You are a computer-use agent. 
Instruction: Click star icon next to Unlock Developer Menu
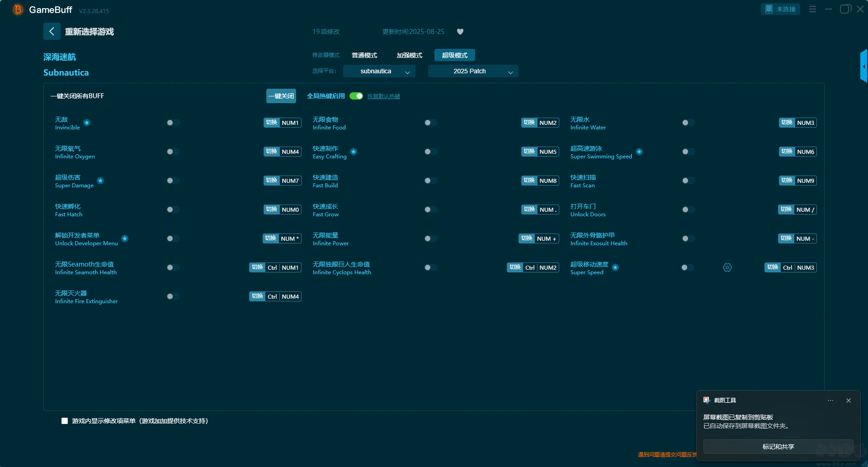click(125, 238)
